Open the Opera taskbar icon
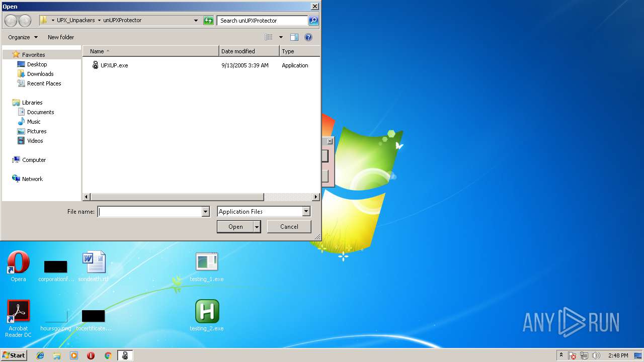The width and height of the screenshot is (644, 362). point(91,355)
